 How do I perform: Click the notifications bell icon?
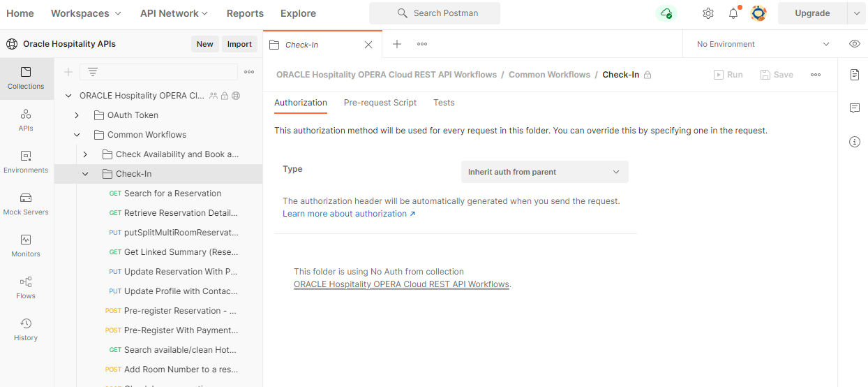pos(733,13)
